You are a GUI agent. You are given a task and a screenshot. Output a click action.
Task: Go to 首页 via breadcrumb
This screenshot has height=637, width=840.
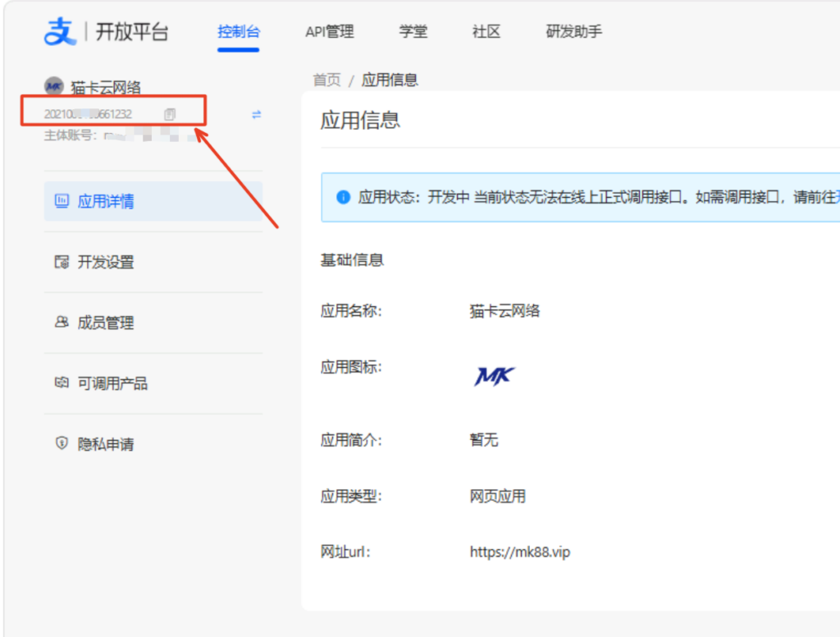(326, 80)
